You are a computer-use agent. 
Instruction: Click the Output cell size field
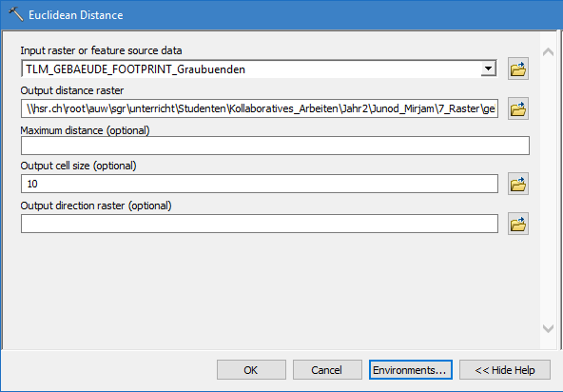(260, 184)
